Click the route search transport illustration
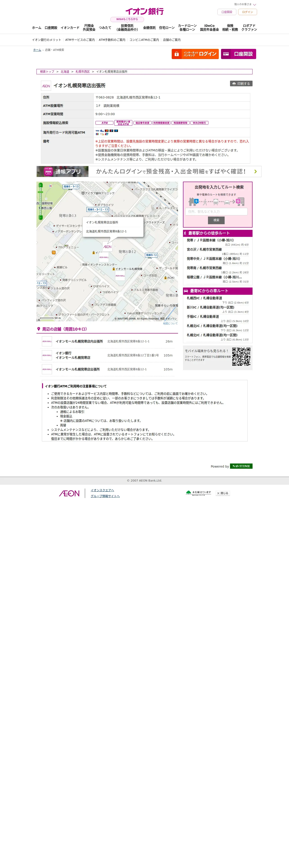The image size is (289, 868). tap(216, 202)
